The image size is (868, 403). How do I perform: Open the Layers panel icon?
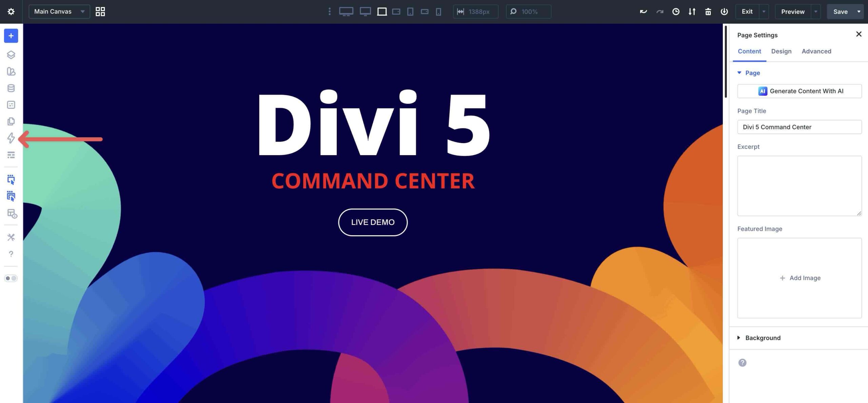[11, 55]
